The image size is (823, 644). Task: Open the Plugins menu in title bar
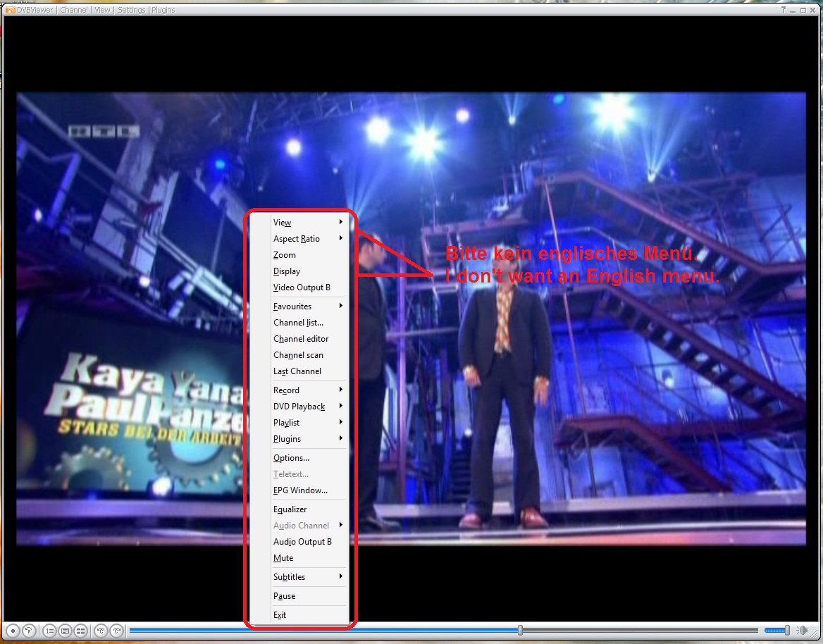click(x=163, y=10)
